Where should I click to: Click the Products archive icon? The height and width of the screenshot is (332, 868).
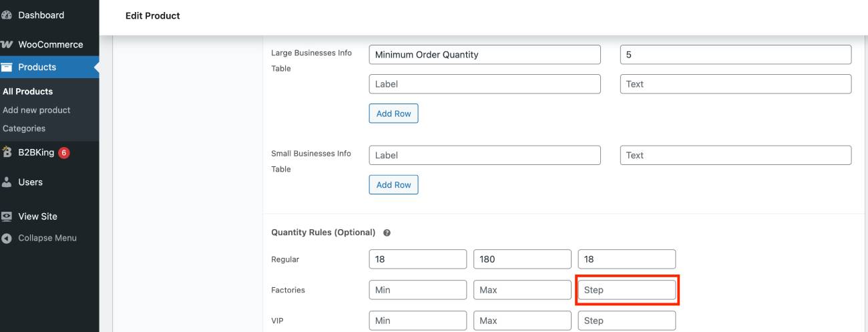pyautogui.click(x=7, y=67)
